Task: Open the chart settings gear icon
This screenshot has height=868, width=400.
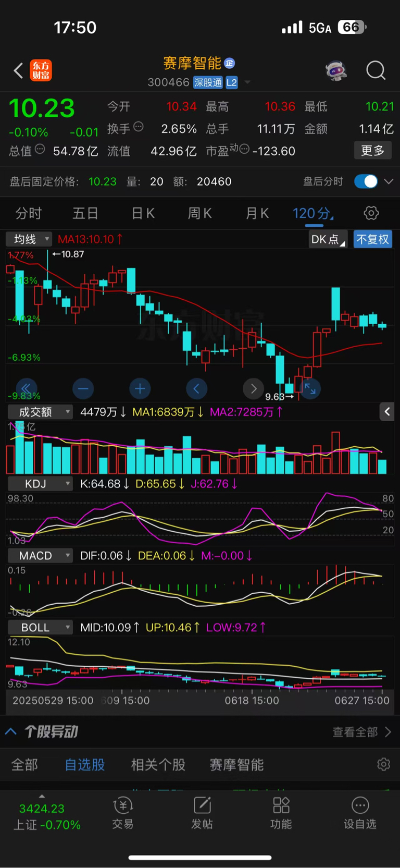Action: 371,213
